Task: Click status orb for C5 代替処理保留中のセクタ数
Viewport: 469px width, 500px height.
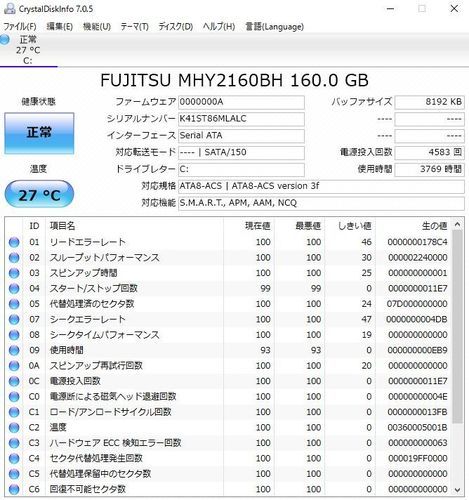Action: 14,474
